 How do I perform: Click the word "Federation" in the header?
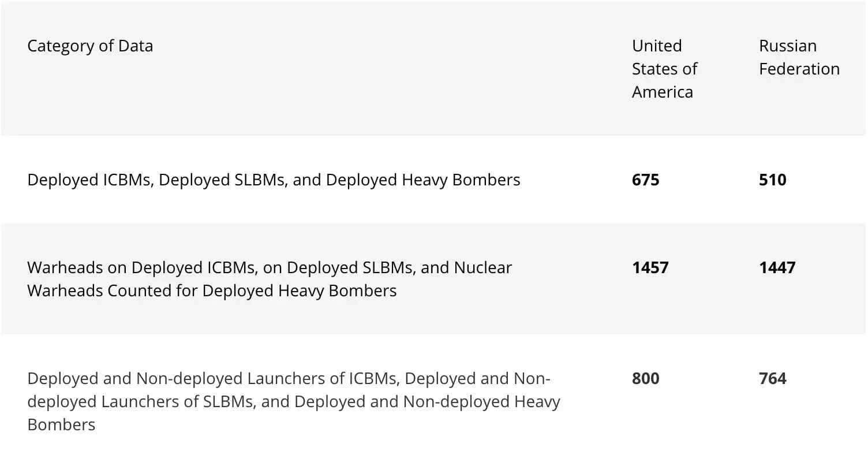pos(799,69)
